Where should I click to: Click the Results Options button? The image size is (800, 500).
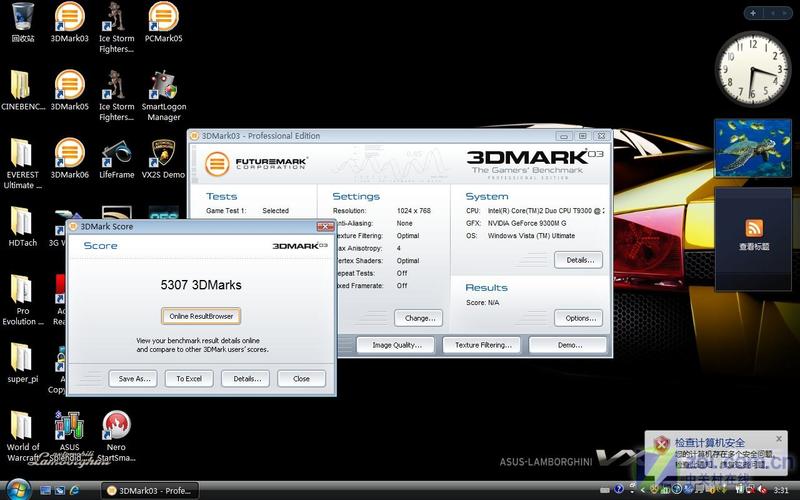tap(579, 318)
